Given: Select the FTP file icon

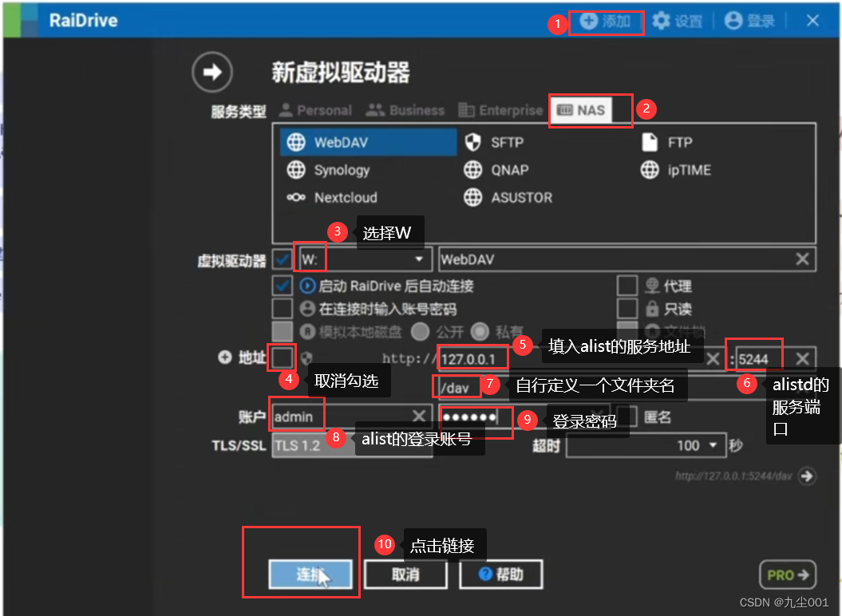Looking at the screenshot, I should [651, 143].
